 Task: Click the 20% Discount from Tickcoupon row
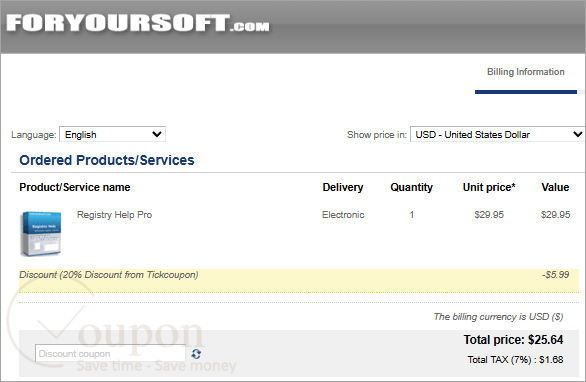tap(299, 280)
